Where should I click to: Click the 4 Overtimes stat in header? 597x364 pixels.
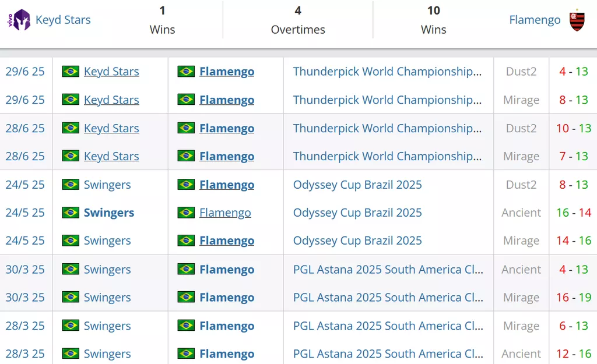298,20
